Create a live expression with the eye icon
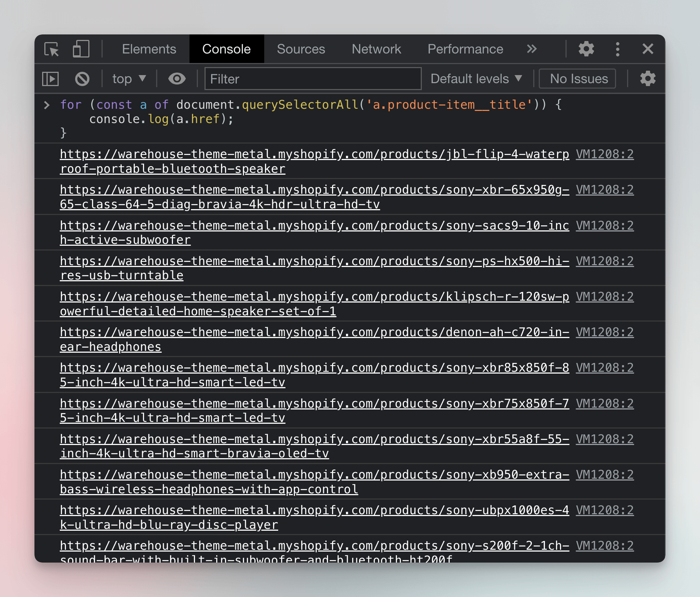Screen dimensions: 700x597 (176, 78)
